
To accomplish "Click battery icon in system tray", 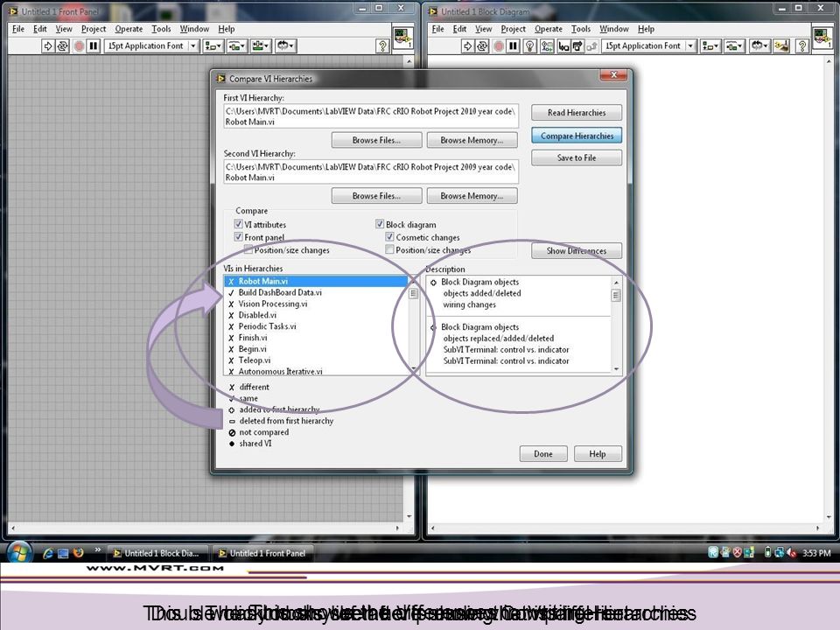I will pos(767,552).
